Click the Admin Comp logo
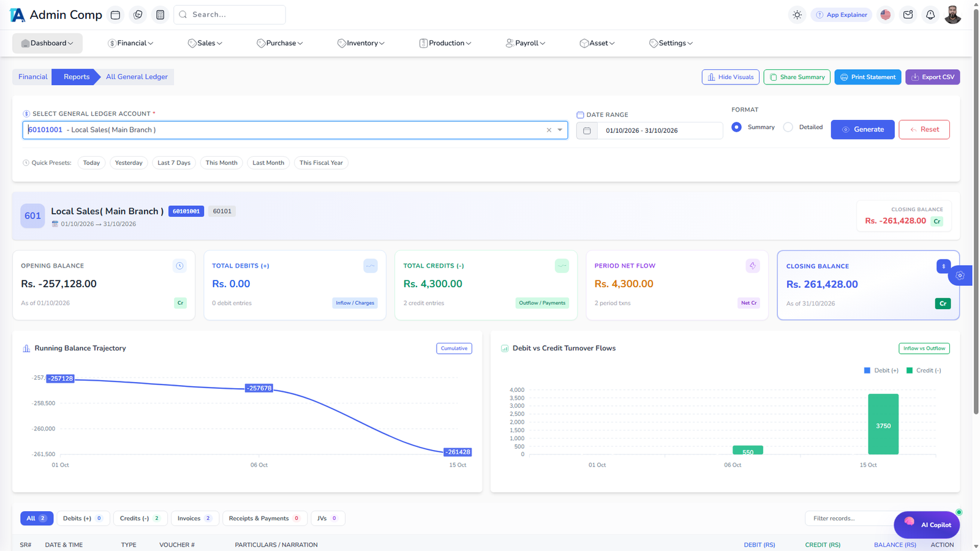 pos(56,15)
